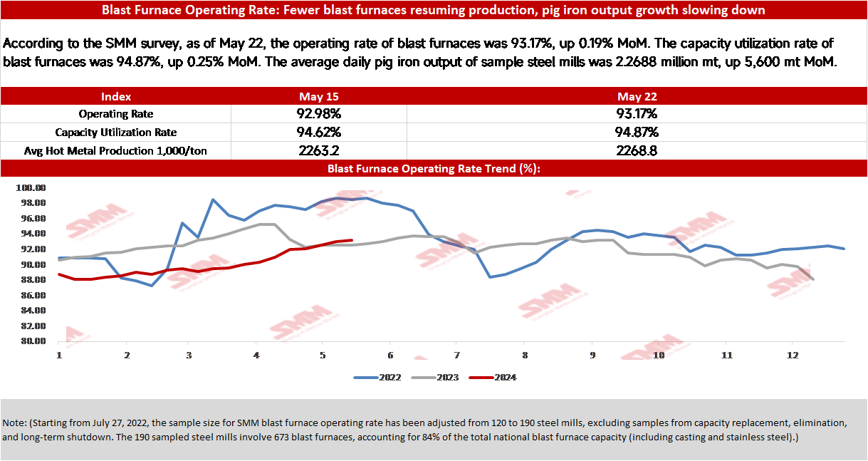Image resolution: width=868 pixels, height=461 pixels.
Task: Click the 88.00 y-axis label
Action: tap(32, 280)
